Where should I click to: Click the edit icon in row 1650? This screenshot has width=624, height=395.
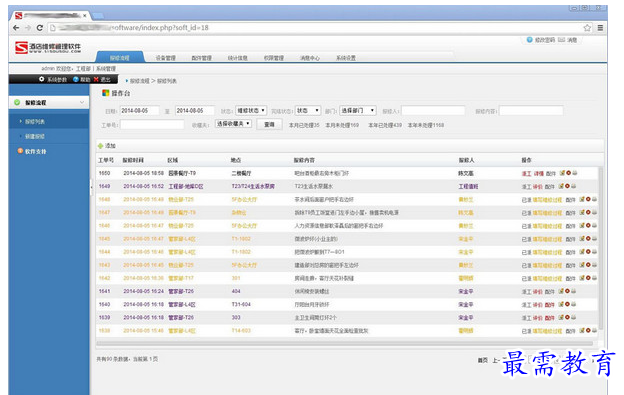click(562, 173)
